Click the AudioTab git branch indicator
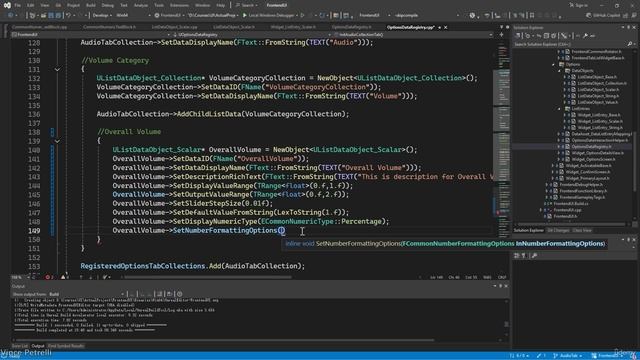The height and width of the screenshot is (360, 640). pos(567,356)
